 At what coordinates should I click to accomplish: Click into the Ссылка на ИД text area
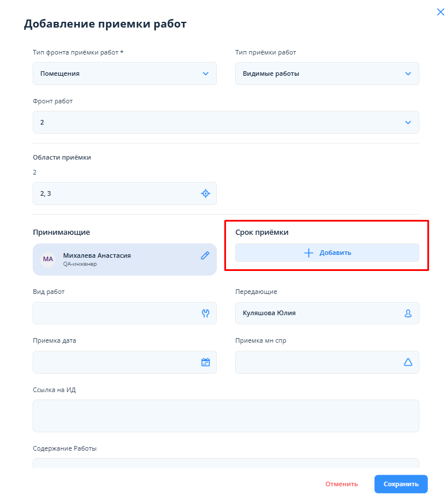pos(225,416)
